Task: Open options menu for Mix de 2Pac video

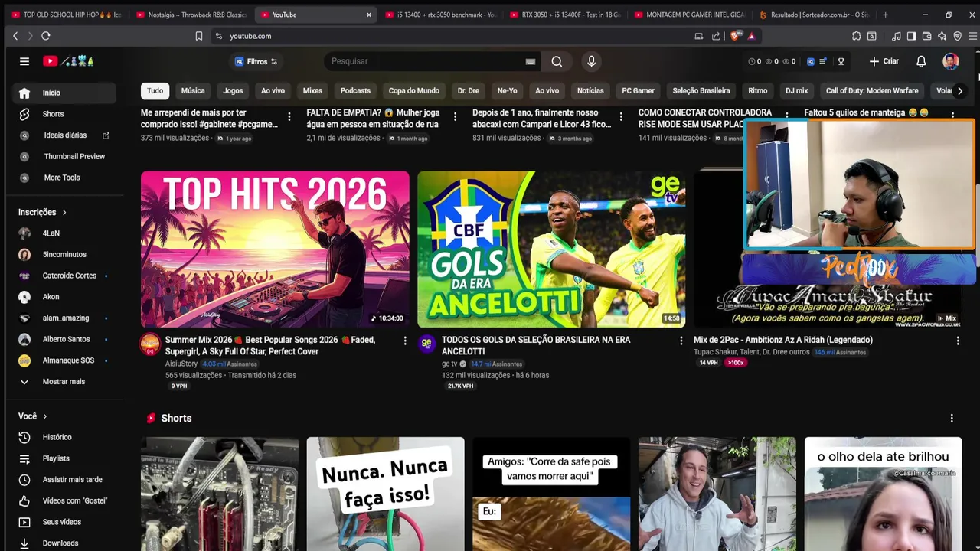Action: [957, 341]
